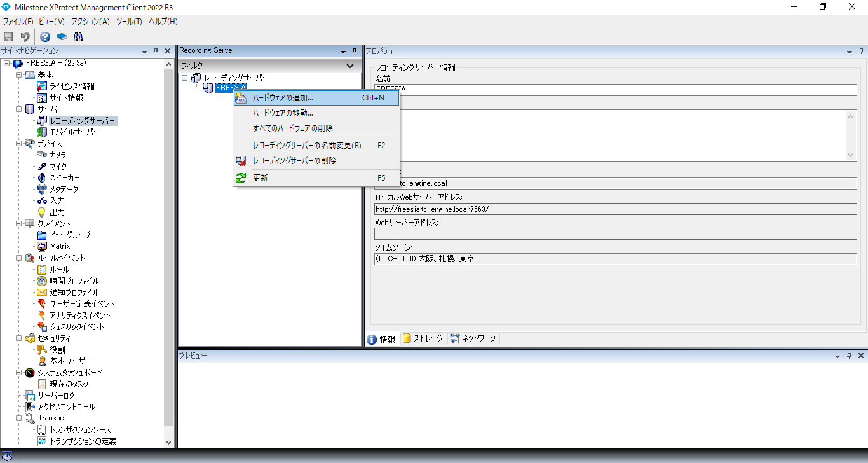Open アクセスコントロール item
868x463 pixels.
(x=66, y=407)
